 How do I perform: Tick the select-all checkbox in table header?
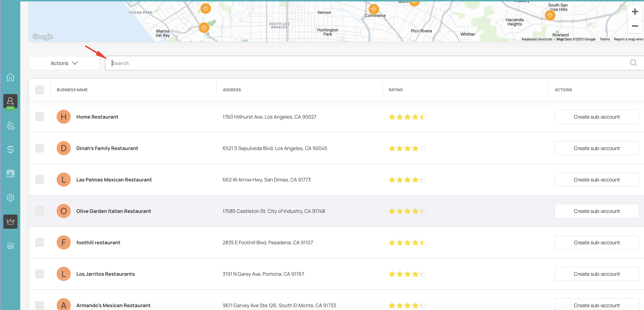(x=39, y=90)
